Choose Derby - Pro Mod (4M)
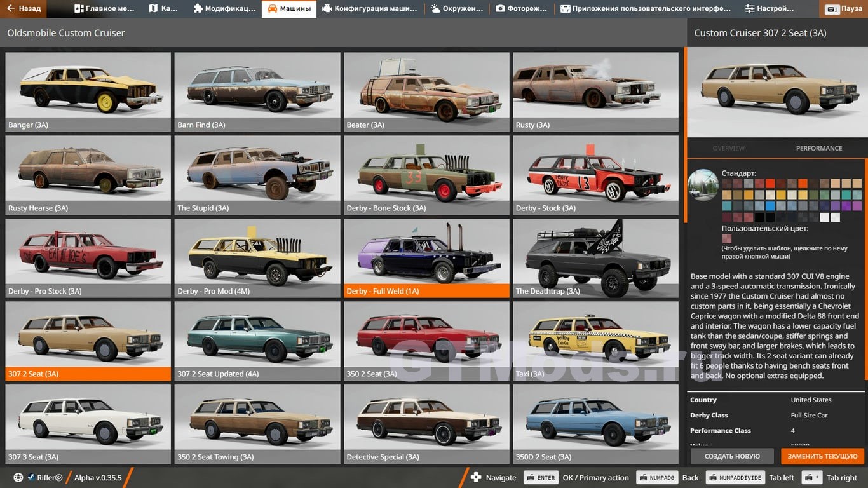This screenshot has width=868, height=488. point(257,259)
